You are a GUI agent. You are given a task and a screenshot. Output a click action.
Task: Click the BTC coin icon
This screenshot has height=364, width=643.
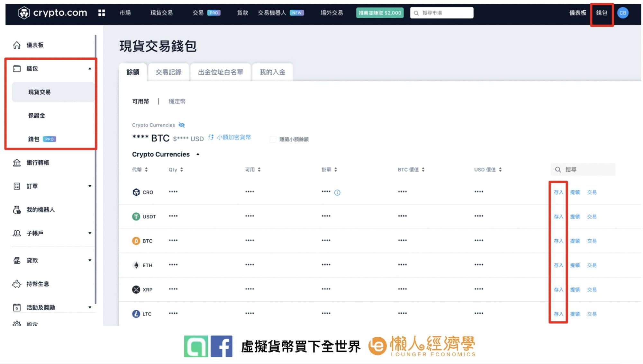click(136, 241)
